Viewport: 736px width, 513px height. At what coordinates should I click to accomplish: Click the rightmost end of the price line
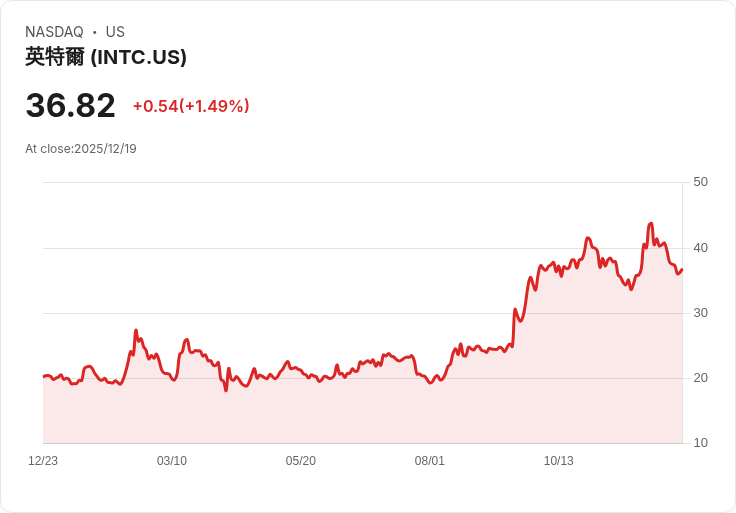(682, 269)
